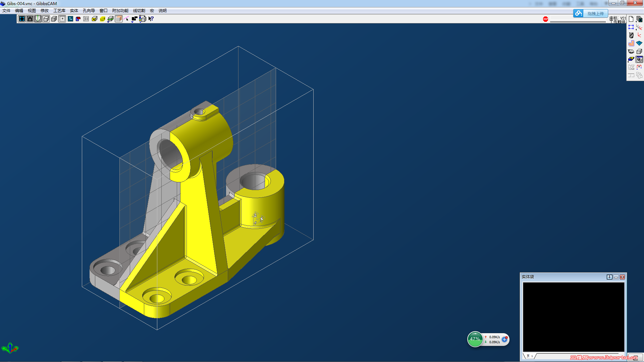Pin the 实体袋 panel
Viewport: 644px width, 362px height.
coord(609,277)
